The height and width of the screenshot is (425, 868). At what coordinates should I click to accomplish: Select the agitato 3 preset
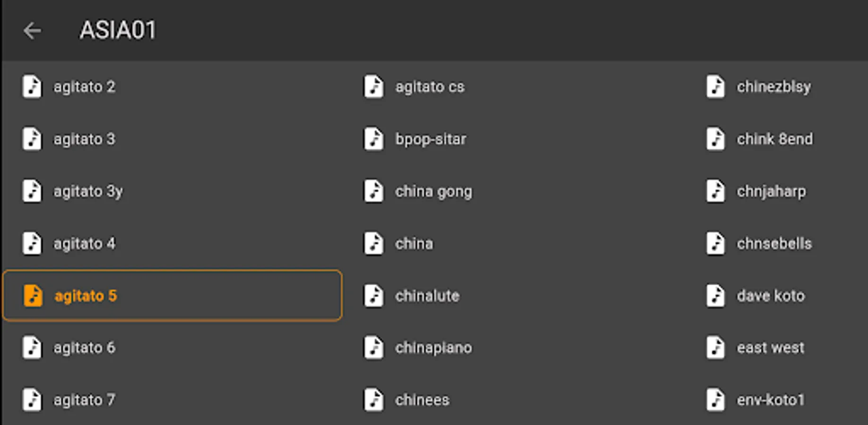point(84,139)
